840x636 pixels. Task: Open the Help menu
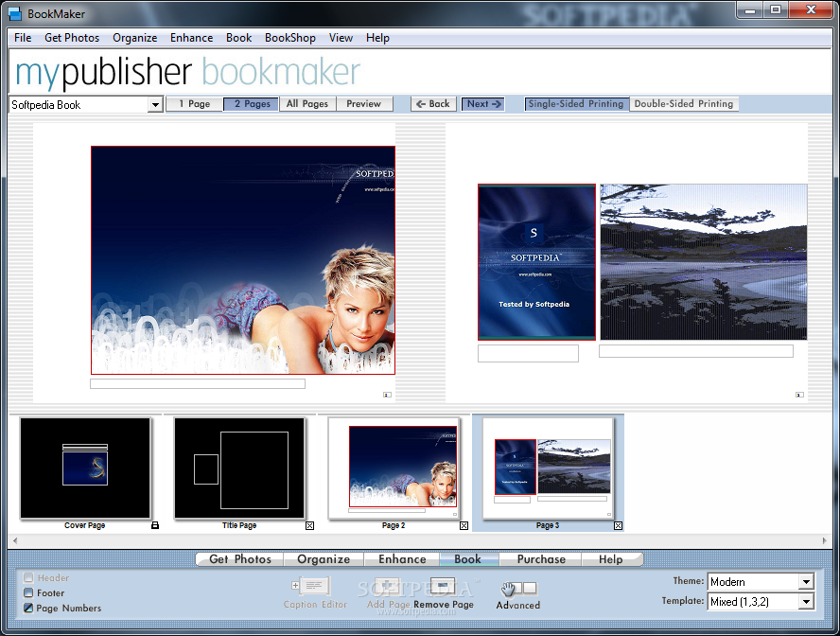(x=377, y=38)
